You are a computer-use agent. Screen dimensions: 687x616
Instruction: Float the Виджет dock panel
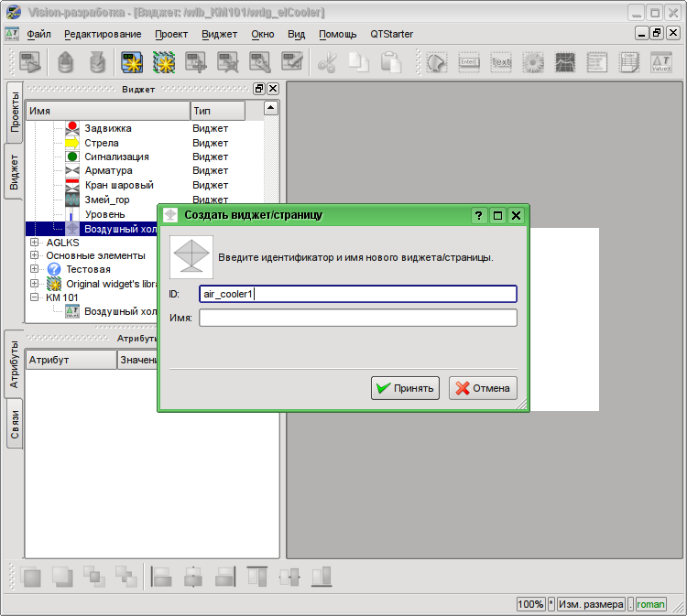(x=259, y=89)
